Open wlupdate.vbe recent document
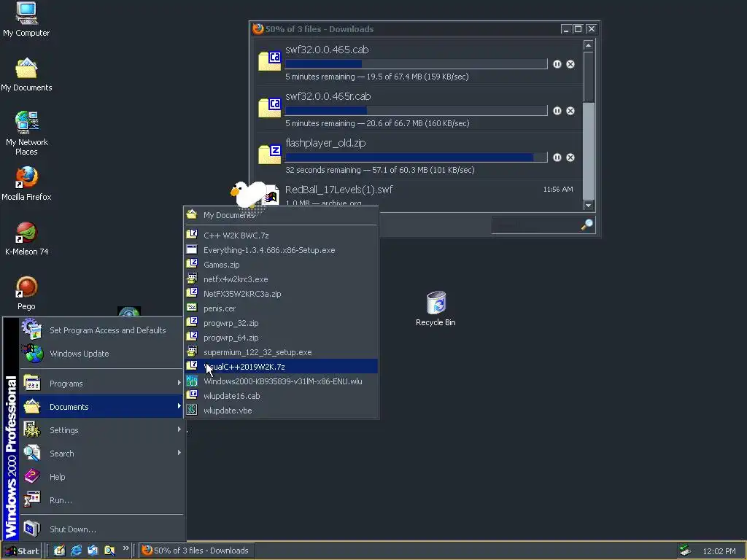The height and width of the screenshot is (560, 747). 281,411
